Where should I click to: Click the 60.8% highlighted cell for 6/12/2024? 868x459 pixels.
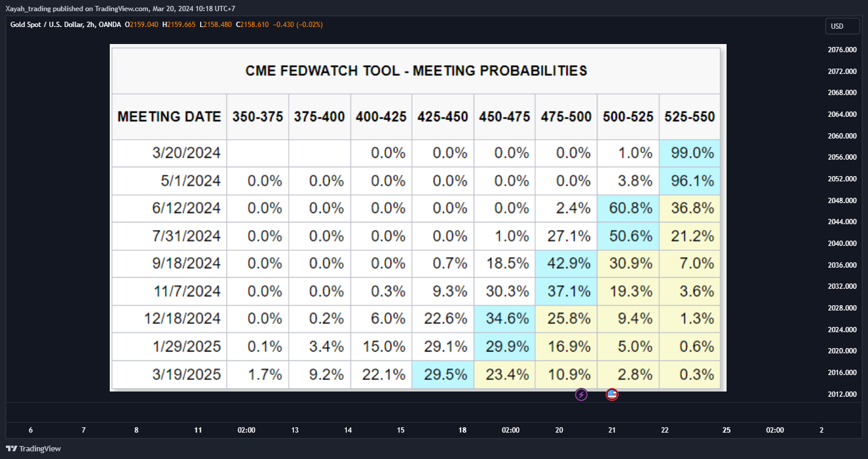[x=628, y=208]
